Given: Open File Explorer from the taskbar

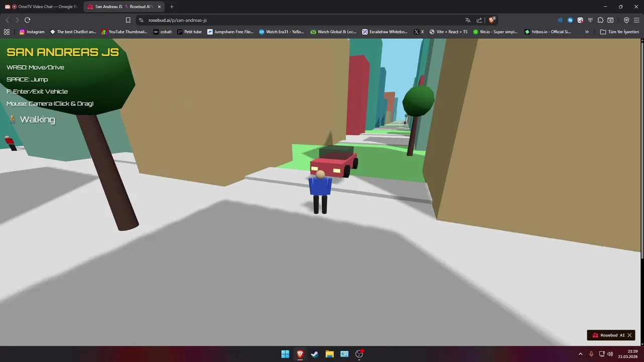Looking at the screenshot, I should pyautogui.click(x=330, y=354).
